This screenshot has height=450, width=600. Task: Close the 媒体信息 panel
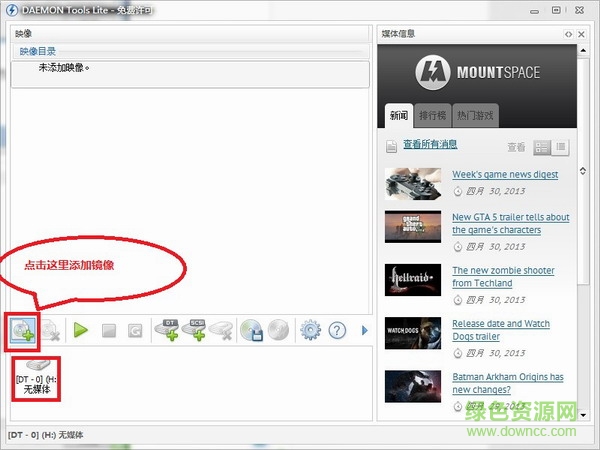point(581,34)
